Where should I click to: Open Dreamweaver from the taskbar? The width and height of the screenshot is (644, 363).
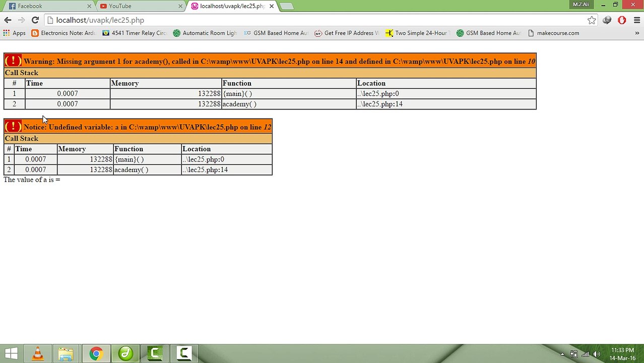pos(125,353)
